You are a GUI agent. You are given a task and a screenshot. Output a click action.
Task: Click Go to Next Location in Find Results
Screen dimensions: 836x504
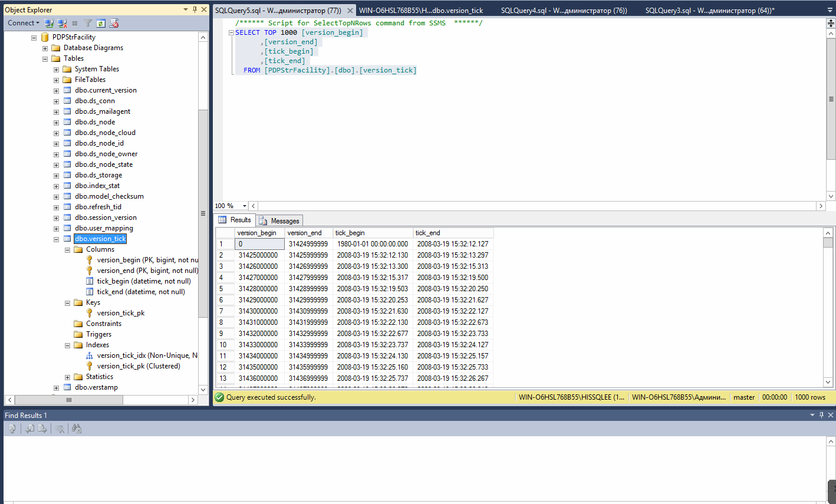coord(42,429)
